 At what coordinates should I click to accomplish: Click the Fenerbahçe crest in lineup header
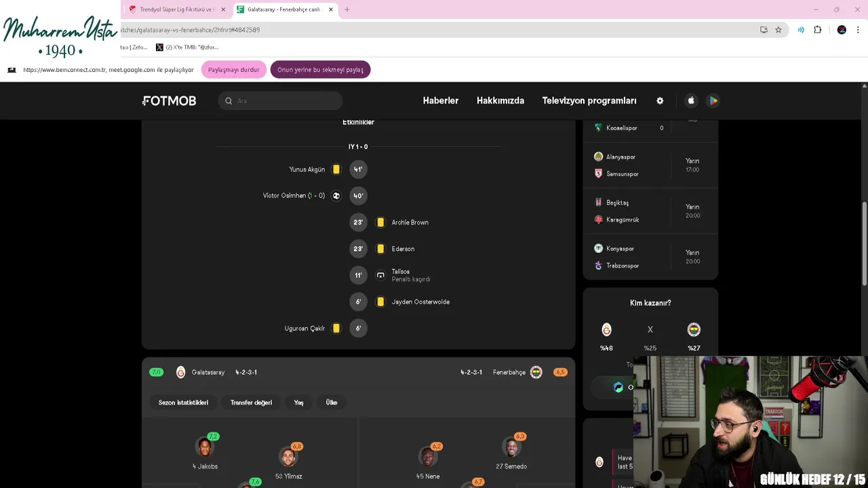(536, 372)
